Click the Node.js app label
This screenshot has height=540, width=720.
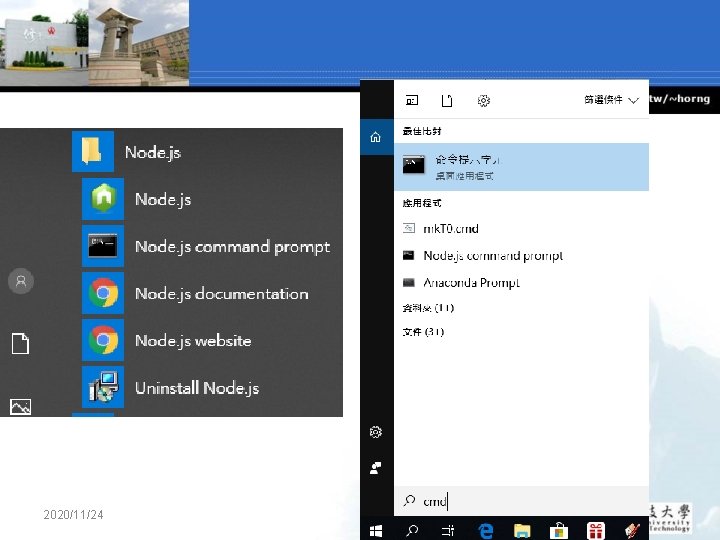pos(163,200)
